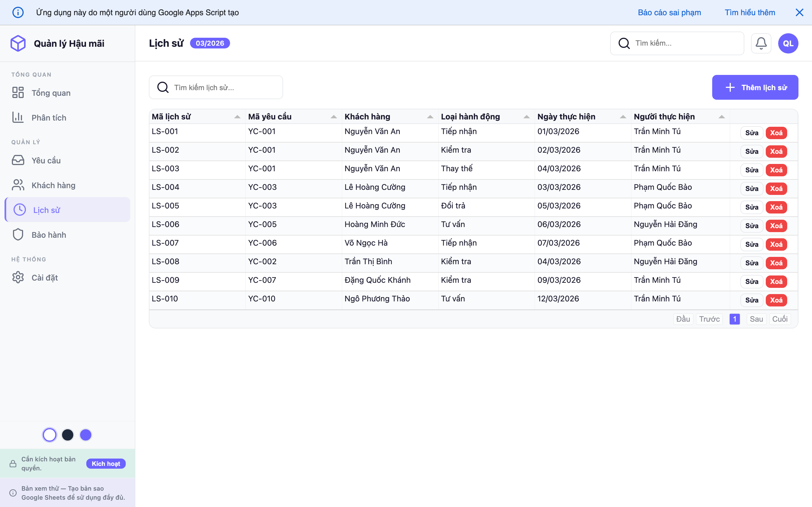The width and height of the screenshot is (812, 507).
Task: Click the notification bell icon
Action: pos(761,43)
